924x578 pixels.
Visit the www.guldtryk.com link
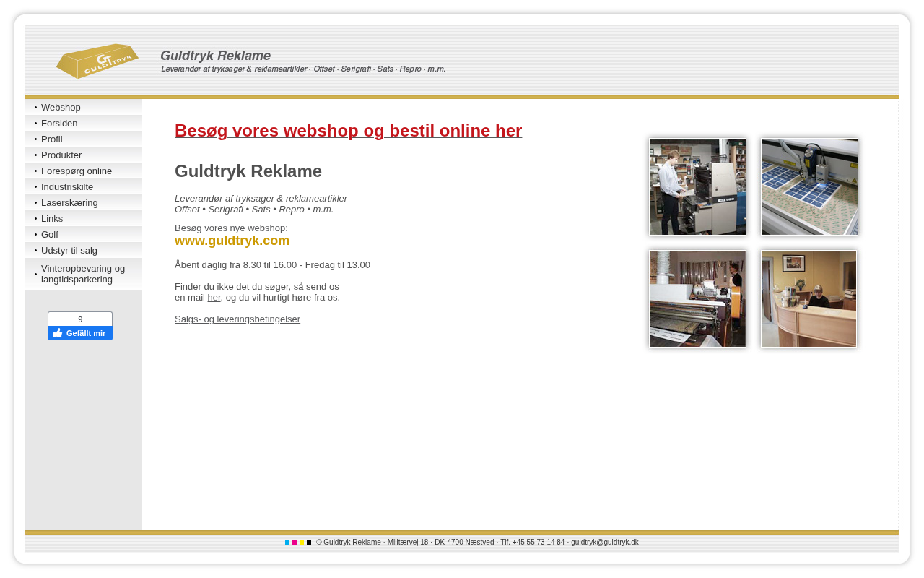click(x=232, y=241)
